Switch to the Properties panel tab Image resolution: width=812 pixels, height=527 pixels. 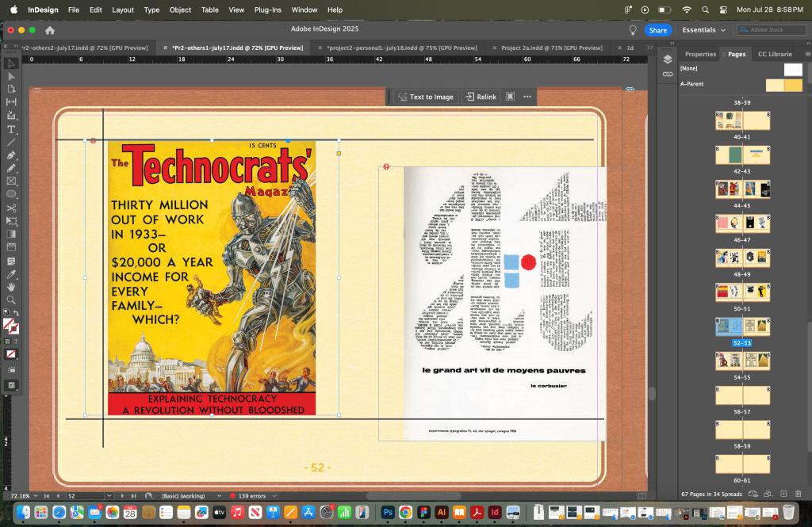pos(699,54)
